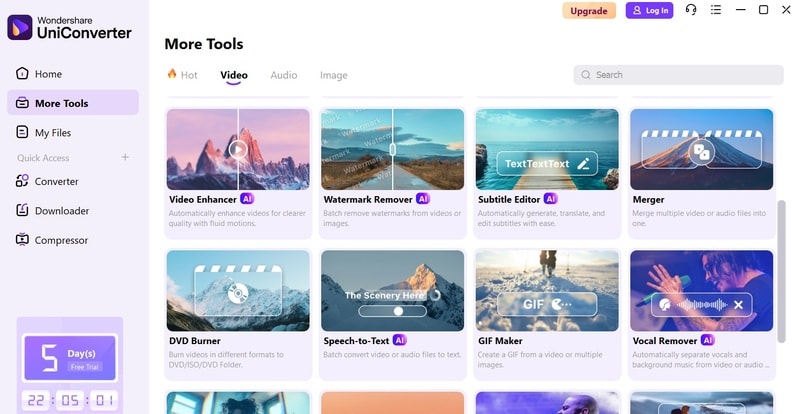The image size is (800, 414).
Task: Add a Quick Access shortcut with plus icon
Action: (125, 157)
